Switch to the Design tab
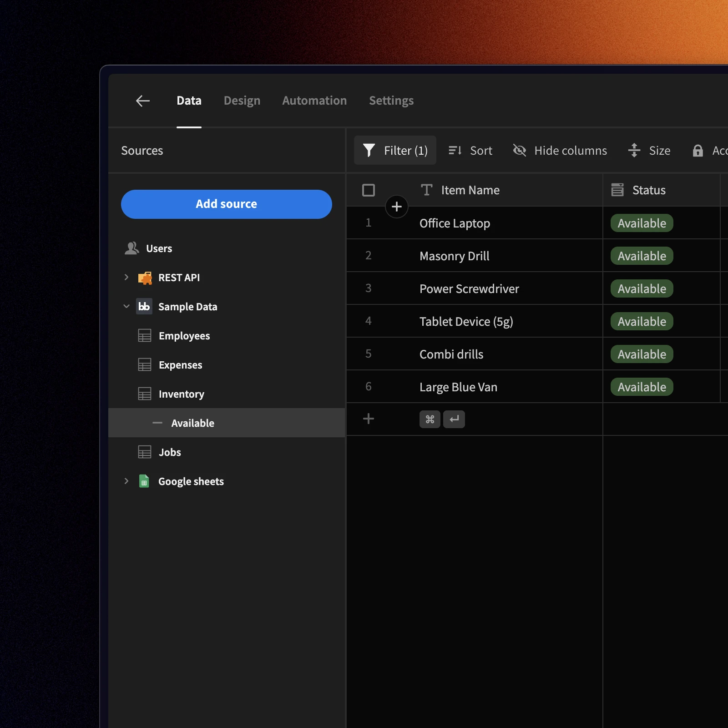Image resolution: width=728 pixels, height=728 pixels. click(242, 101)
